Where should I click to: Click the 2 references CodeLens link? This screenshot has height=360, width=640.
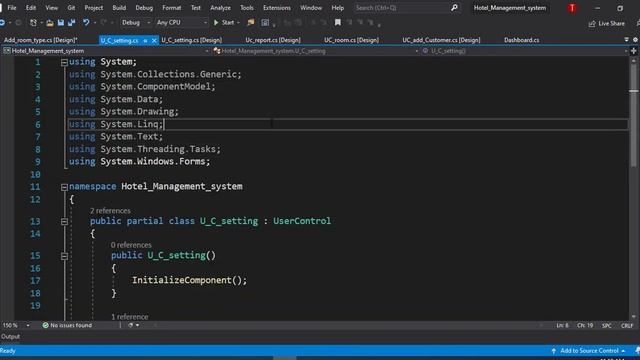click(110, 211)
